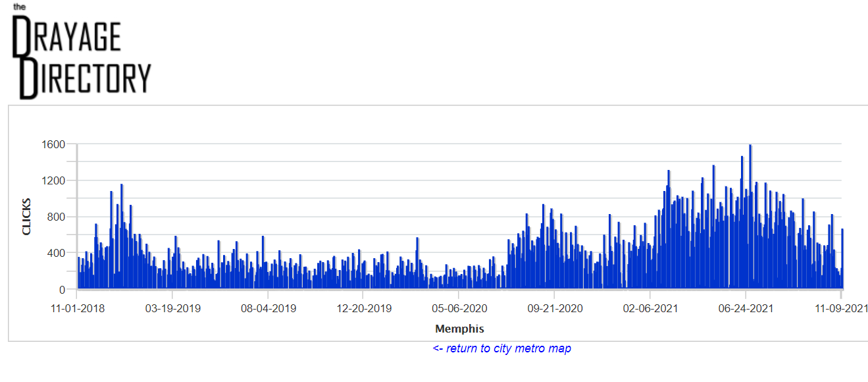Click the 02-06-2021 date label

click(650, 308)
